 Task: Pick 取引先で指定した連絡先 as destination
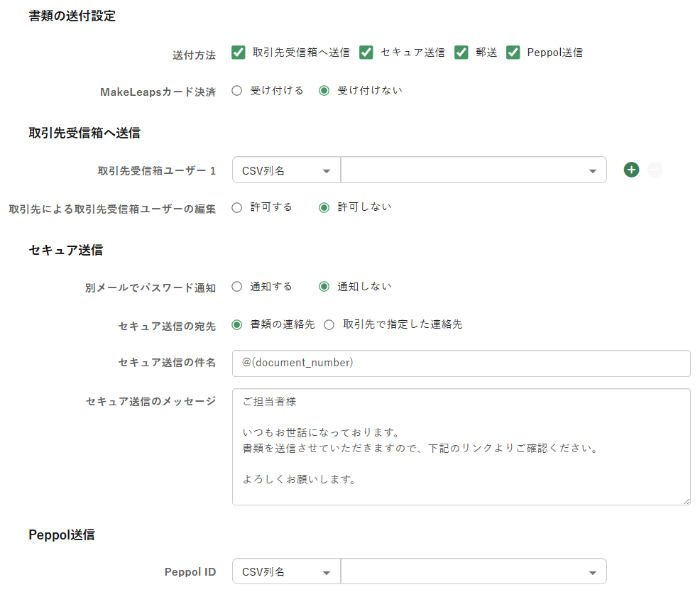coord(329,324)
